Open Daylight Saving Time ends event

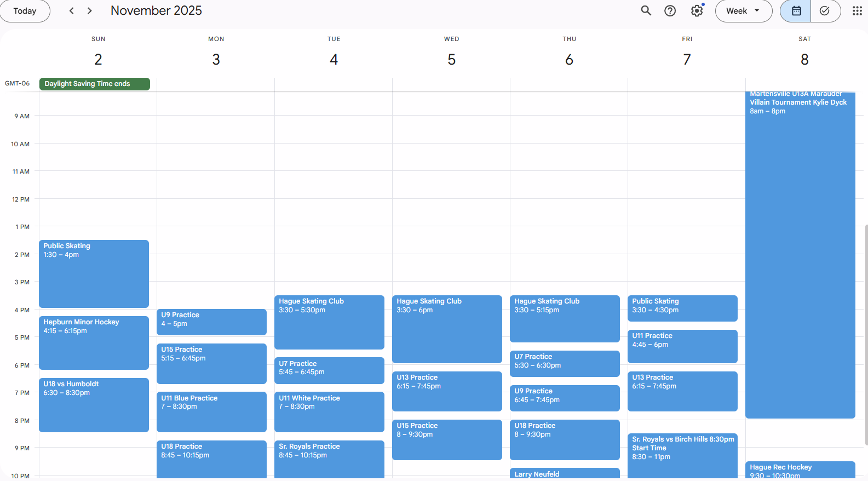94,84
